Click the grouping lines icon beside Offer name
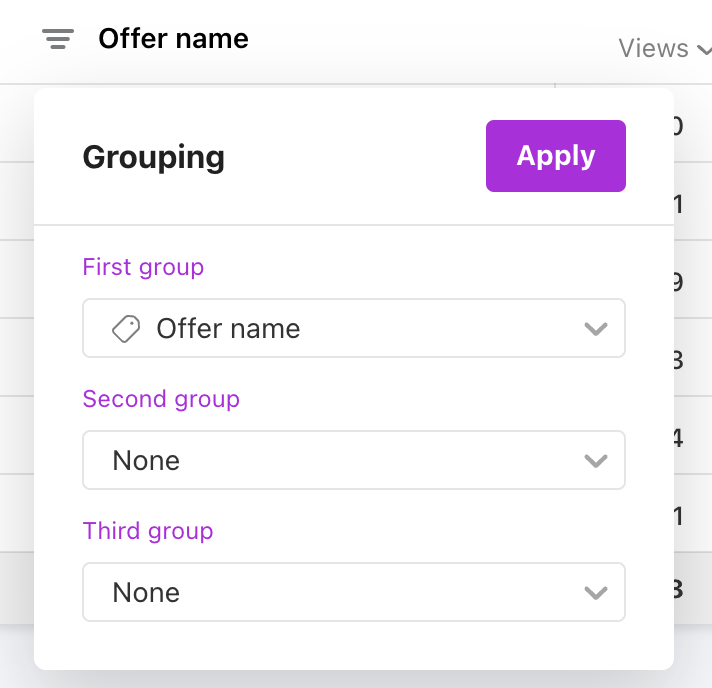The height and width of the screenshot is (688, 712). pos(58,39)
